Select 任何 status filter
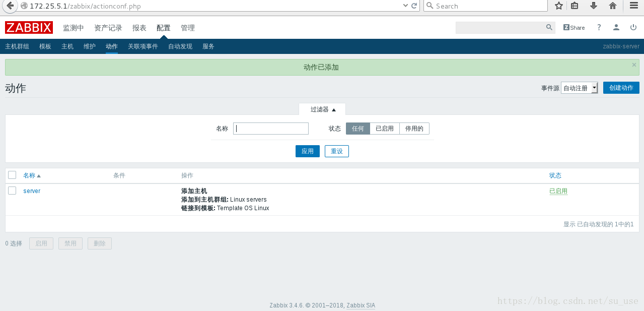The width and height of the screenshot is (644, 311). point(358,129)
